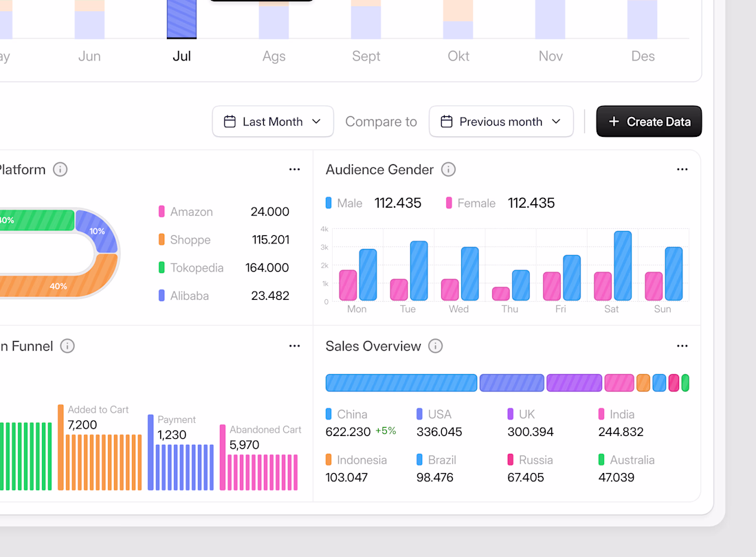Expand the Previous month comparison dropdown
The image size is (756, 557).
502,122
